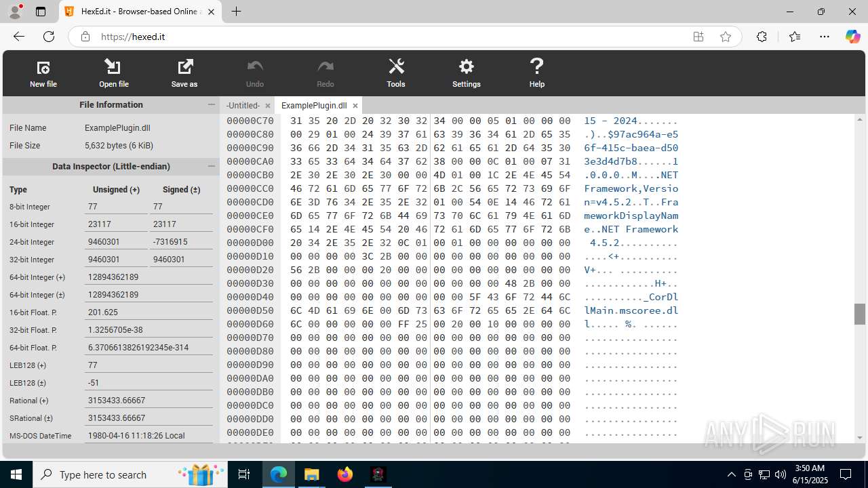Click the 16-bit Integer signed field
868x488 pixels.
pyautogui.click(x=181, y=224)
